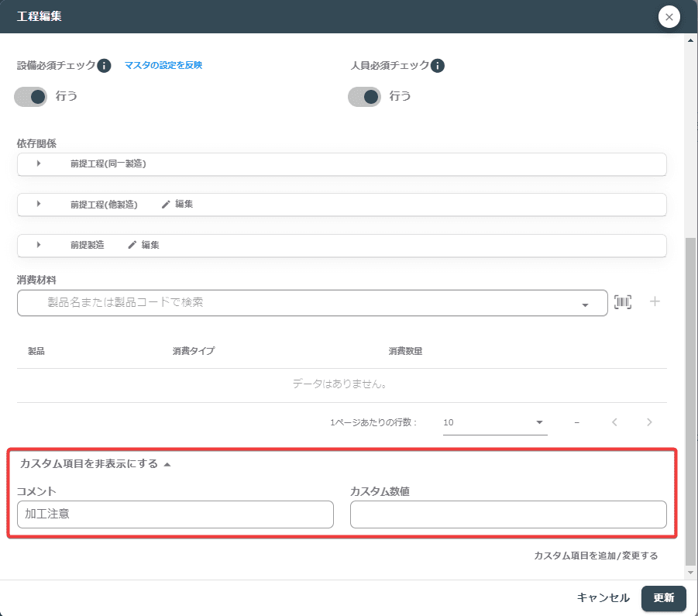This screenshot has width=698, height=616.
Task: Click info icon beside 設備必須チェック
Action: pyautogui.click(x=104, y=65)
